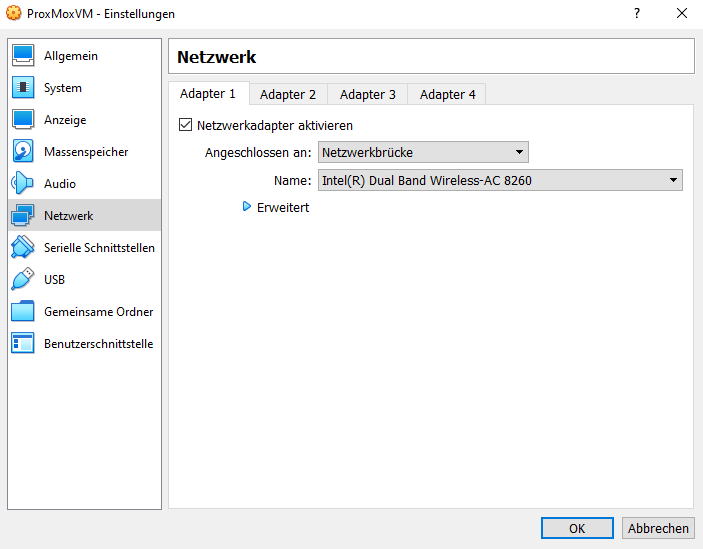Switch to the Adapter 3 tab
Viewport: 703px width, 549px height.
click(368, 95)
